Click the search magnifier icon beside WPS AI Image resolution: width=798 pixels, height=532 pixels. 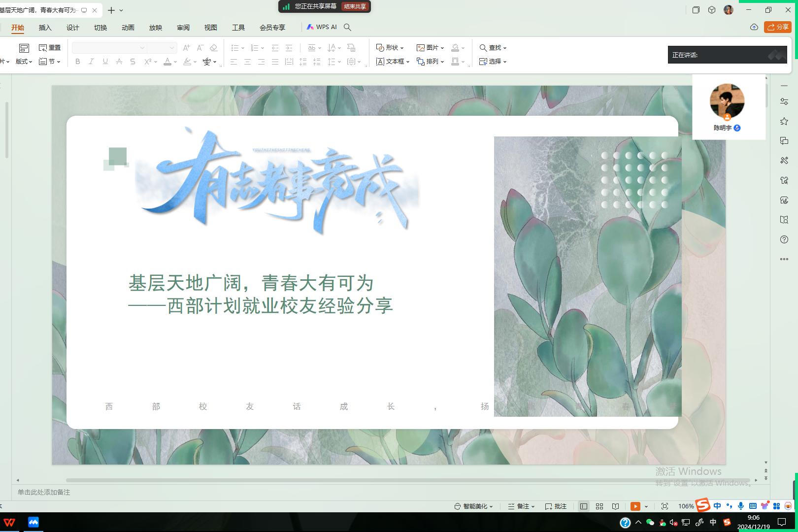pos(347,27)
